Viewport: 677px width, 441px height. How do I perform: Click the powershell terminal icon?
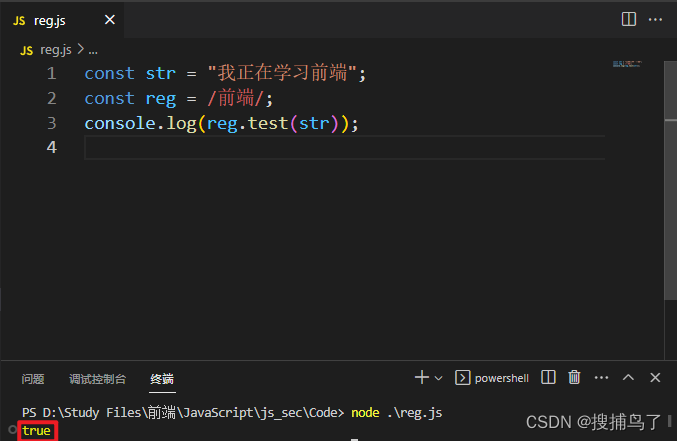click(x=462, y=378)
